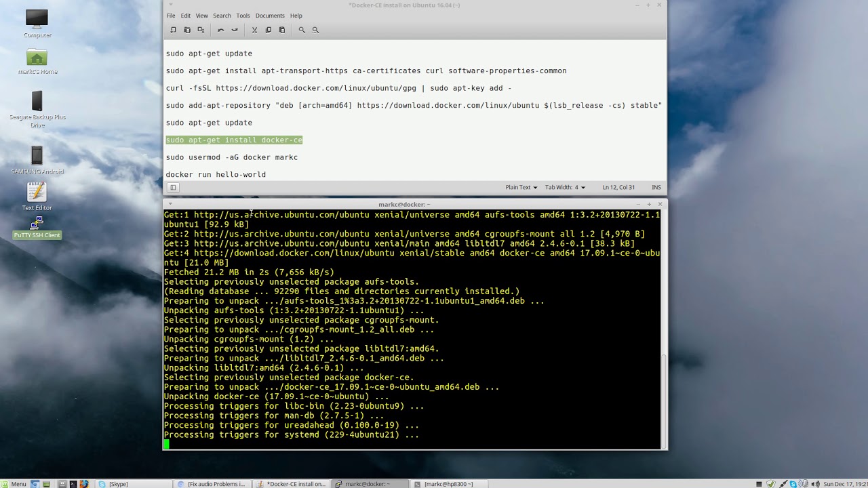868x488 pixels.
Task: Click the Save document icon in the editor toolbar
Action: [x=201, y=30]
